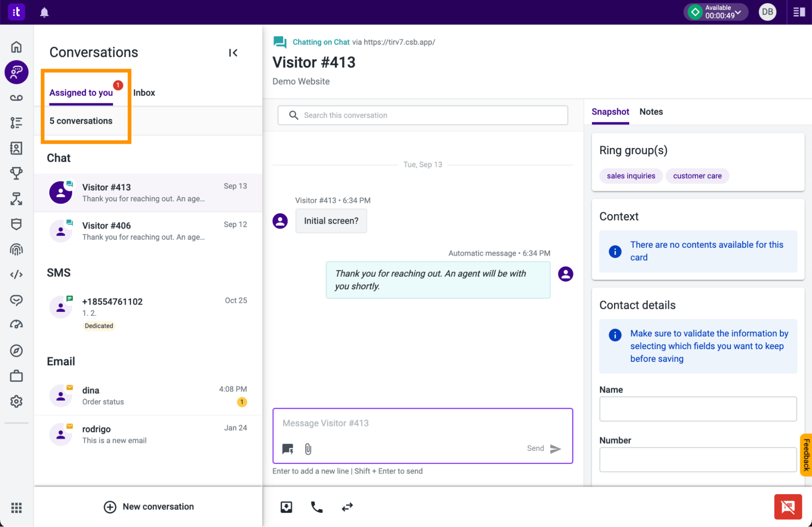This screenshot has width=812, height=527.
Task: Open the DB user avatar menu
Action: click(x=767, y=12)
